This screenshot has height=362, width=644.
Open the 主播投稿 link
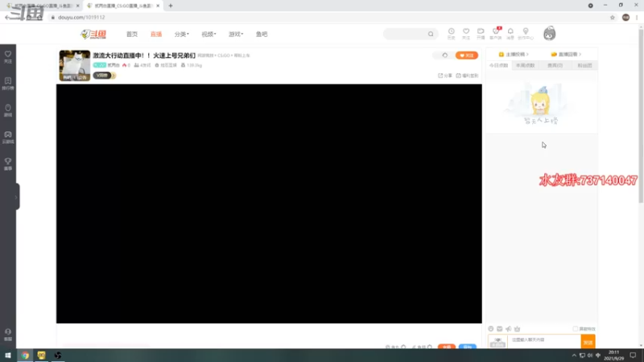point(514,54)
